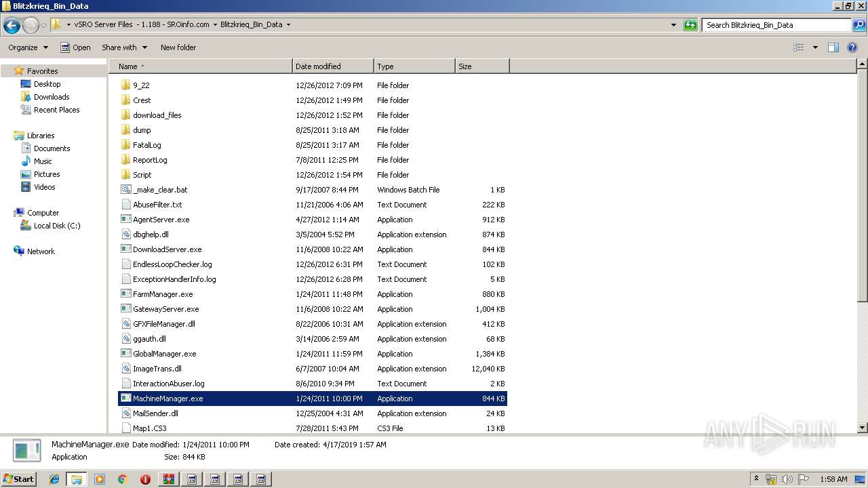Select ImageTrans.dll file name

pos(157,369)
